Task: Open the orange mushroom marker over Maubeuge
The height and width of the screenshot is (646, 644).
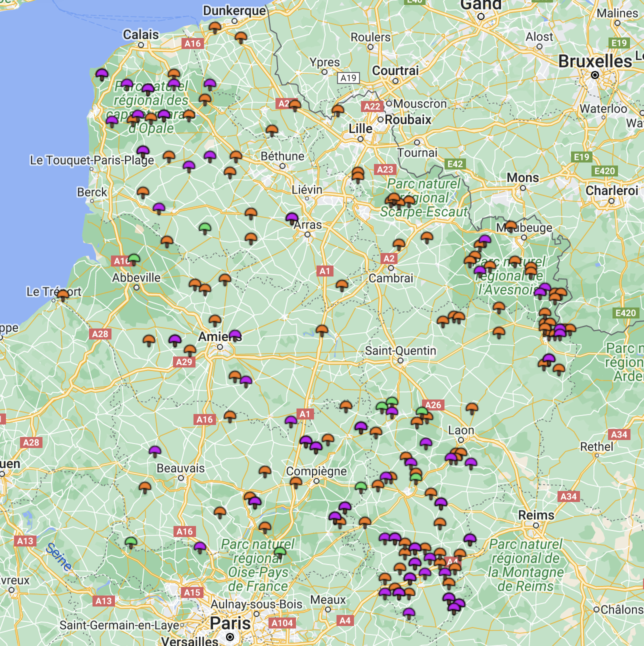Action: (x=511, y=226)
